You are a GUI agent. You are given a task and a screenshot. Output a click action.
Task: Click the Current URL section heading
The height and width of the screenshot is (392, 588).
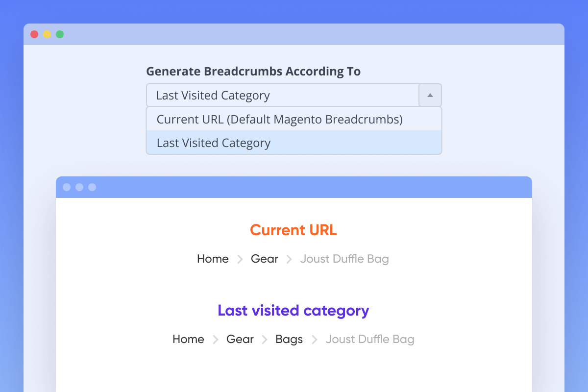point(293,230)
